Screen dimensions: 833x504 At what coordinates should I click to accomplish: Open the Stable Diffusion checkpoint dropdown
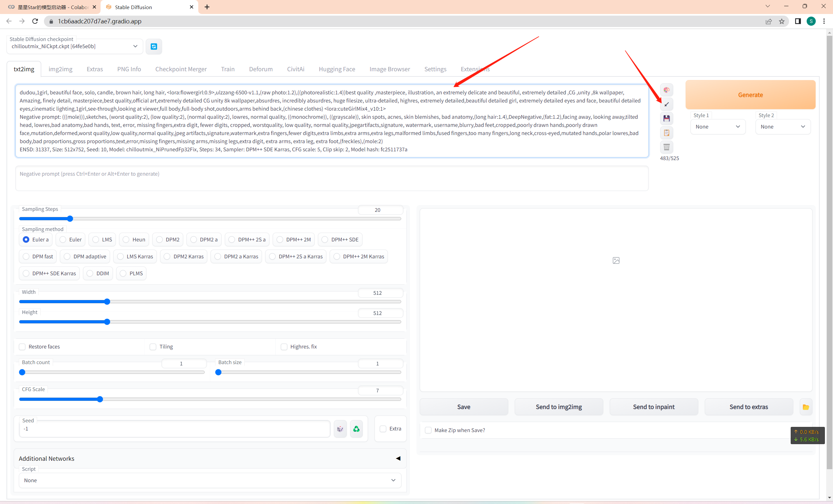click(75, 47)
